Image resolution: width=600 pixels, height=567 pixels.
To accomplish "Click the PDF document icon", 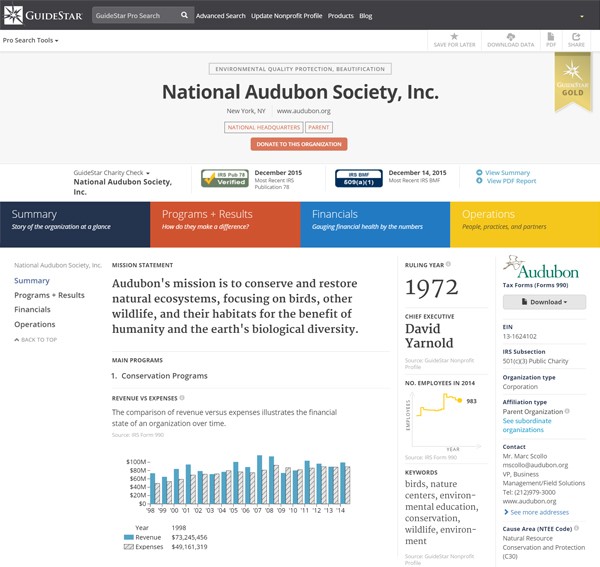I will [x=551, y=36].
